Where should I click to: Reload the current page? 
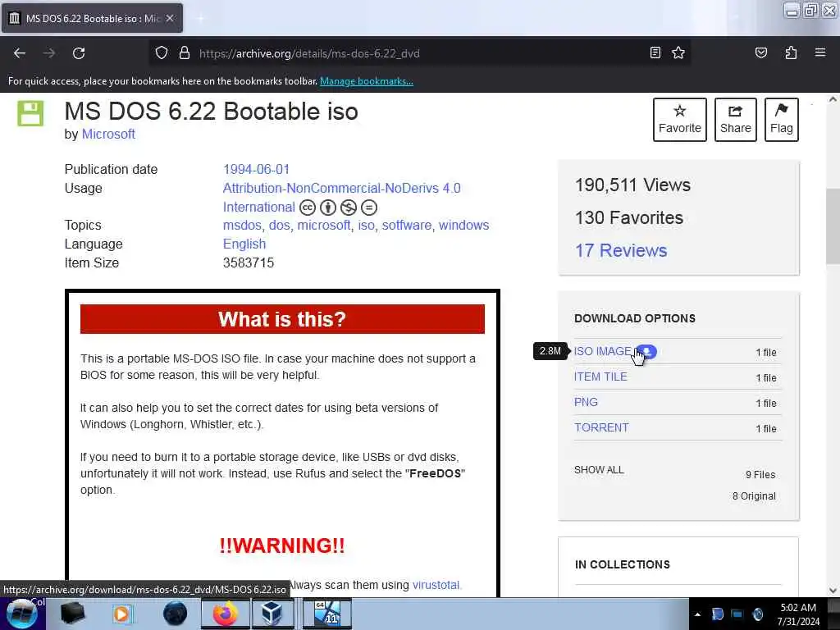pos(79,53)
